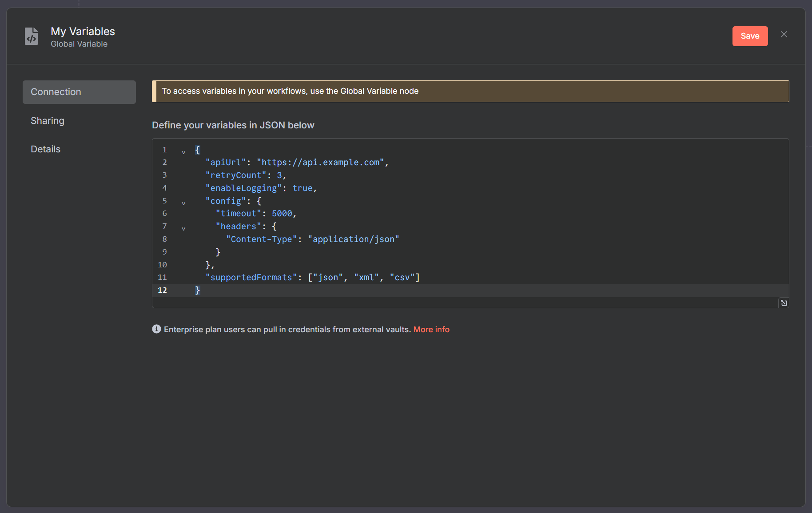This screenshot has width=812, height=513.
Task: Click the "application/json" string value
Action: pos(353,239)
